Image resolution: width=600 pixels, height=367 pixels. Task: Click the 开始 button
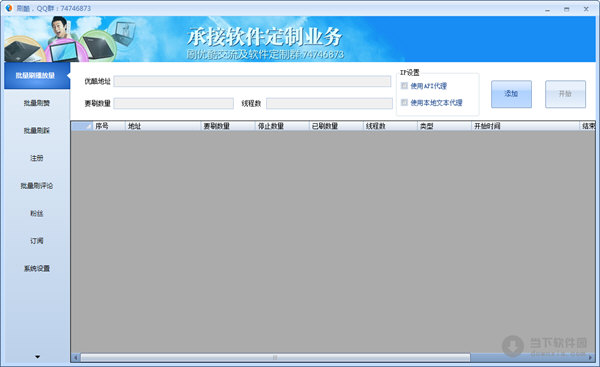tap(565, 94)
